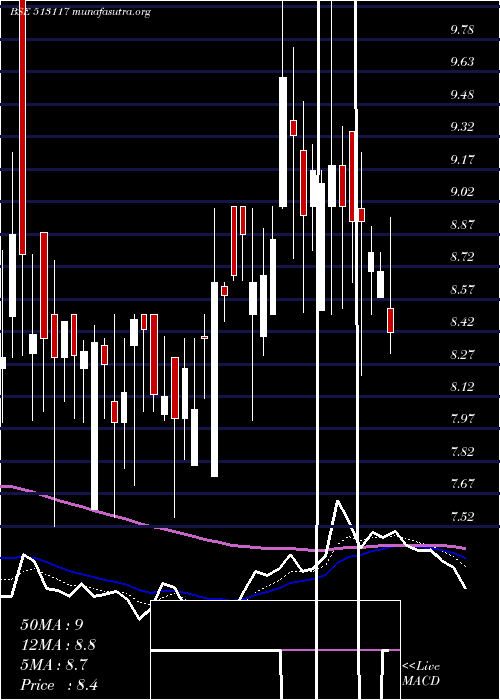Click the 9.32 price axis label
This screenshot has width=500, height=700.
(x=462, y=127)
